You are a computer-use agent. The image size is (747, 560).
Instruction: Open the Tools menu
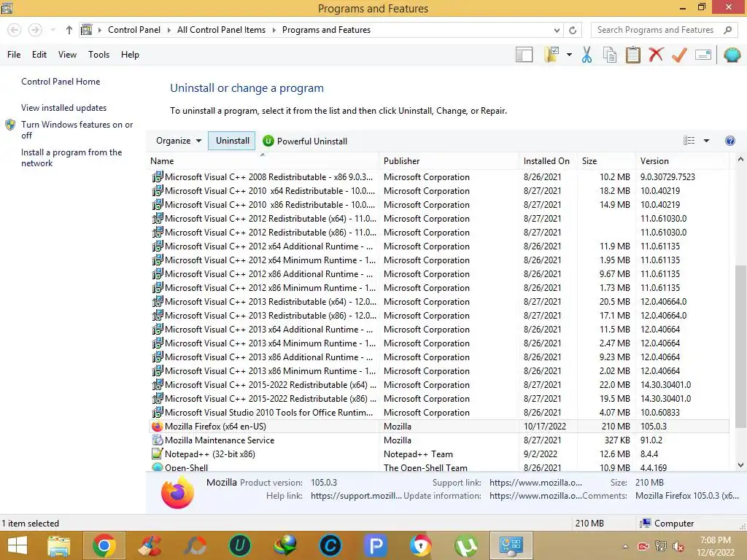[98, 54]
